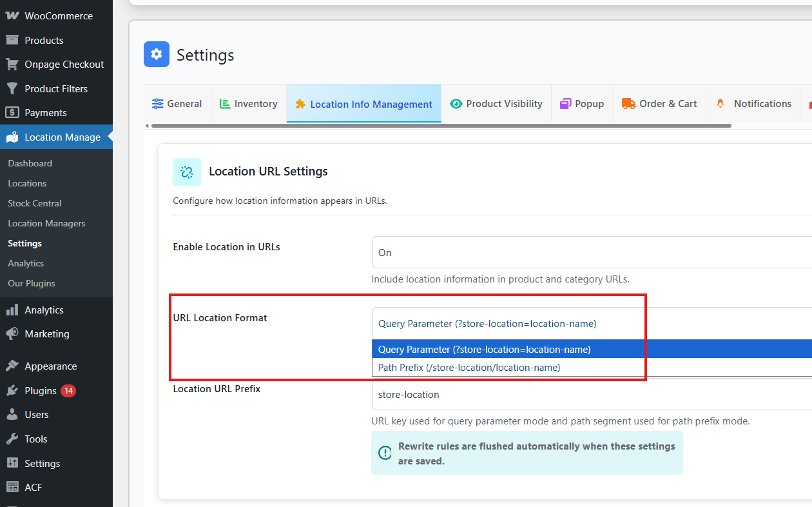812x507 pixels.
Task: Click the Plugins plug icon
Action: (x=12, y=390)
